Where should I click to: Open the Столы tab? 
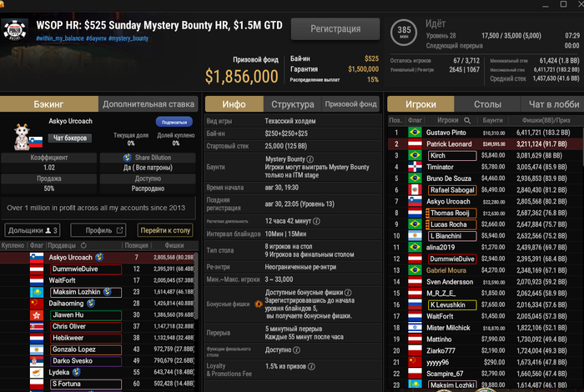coord(487,104)
